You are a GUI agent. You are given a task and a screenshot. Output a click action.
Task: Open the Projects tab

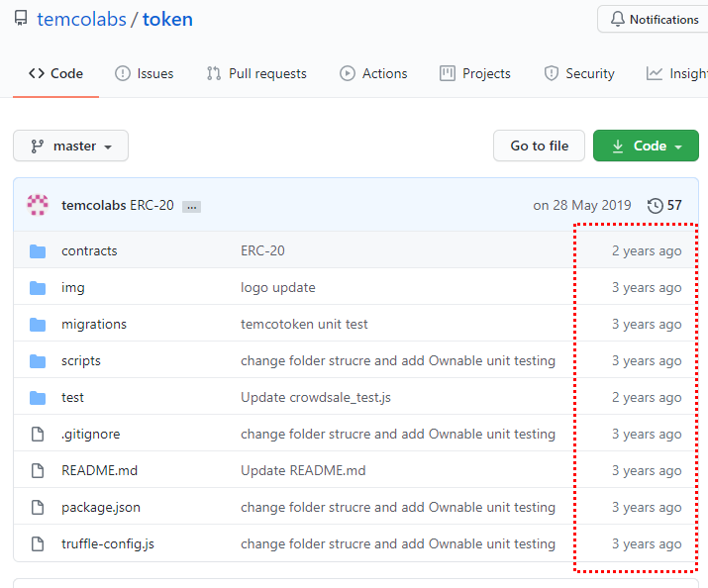(475, 73)
